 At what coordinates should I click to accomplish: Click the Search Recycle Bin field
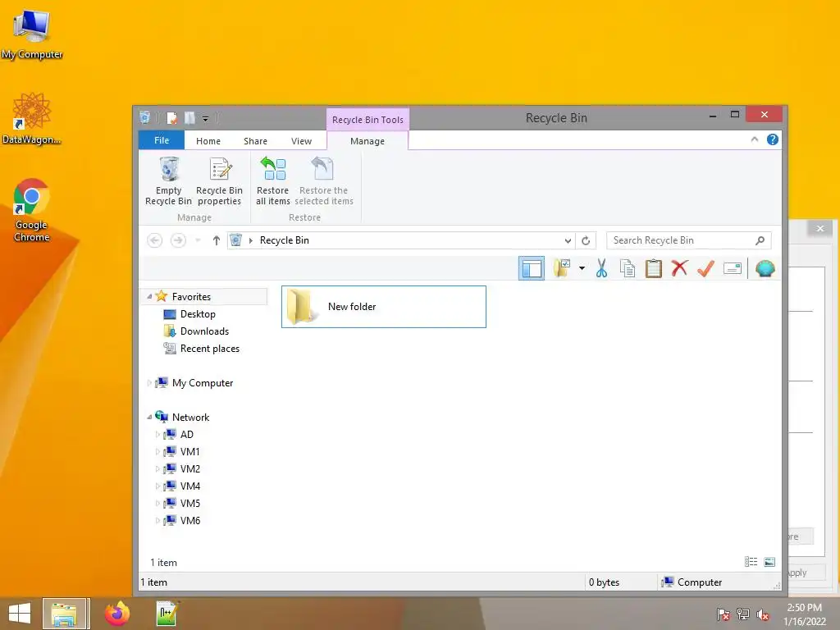point(689,240)
